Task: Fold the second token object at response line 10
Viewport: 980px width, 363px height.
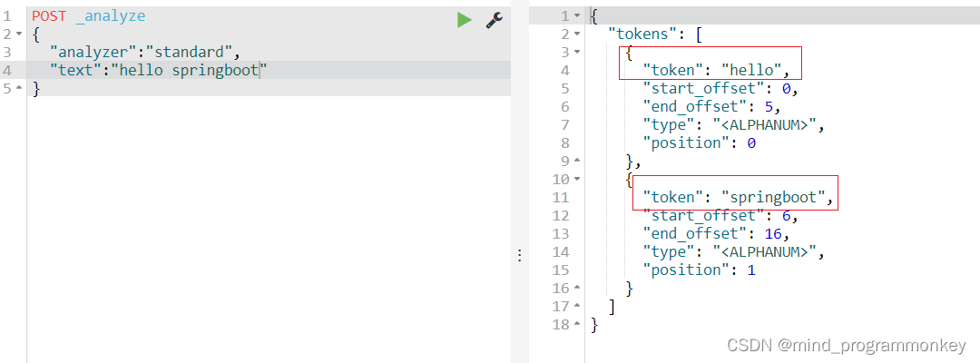Action: pos(577,180)
